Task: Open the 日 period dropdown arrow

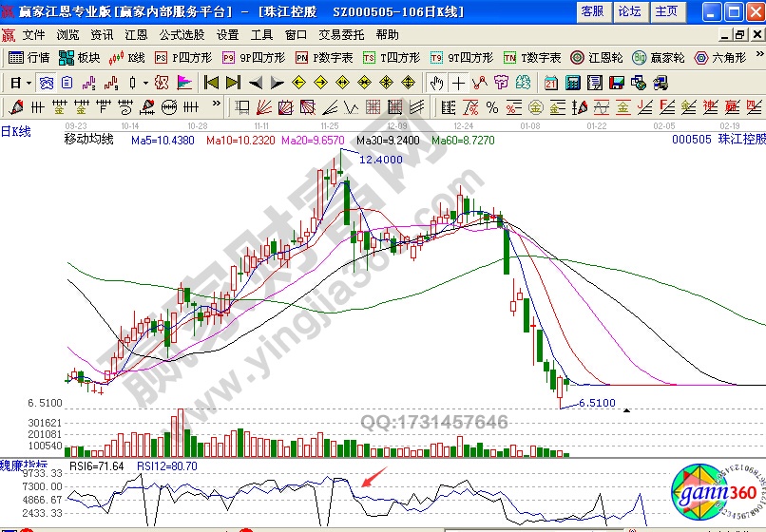Action: coord(29,83)
